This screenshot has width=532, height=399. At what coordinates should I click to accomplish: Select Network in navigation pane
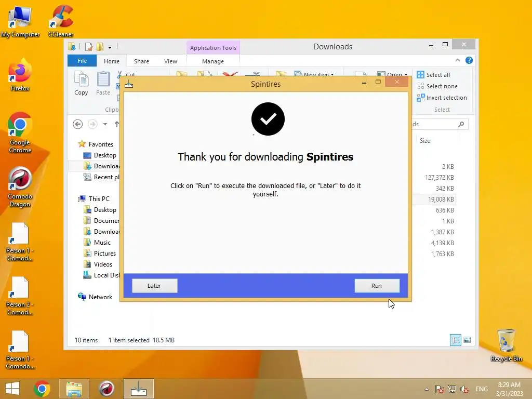point(96,297)
